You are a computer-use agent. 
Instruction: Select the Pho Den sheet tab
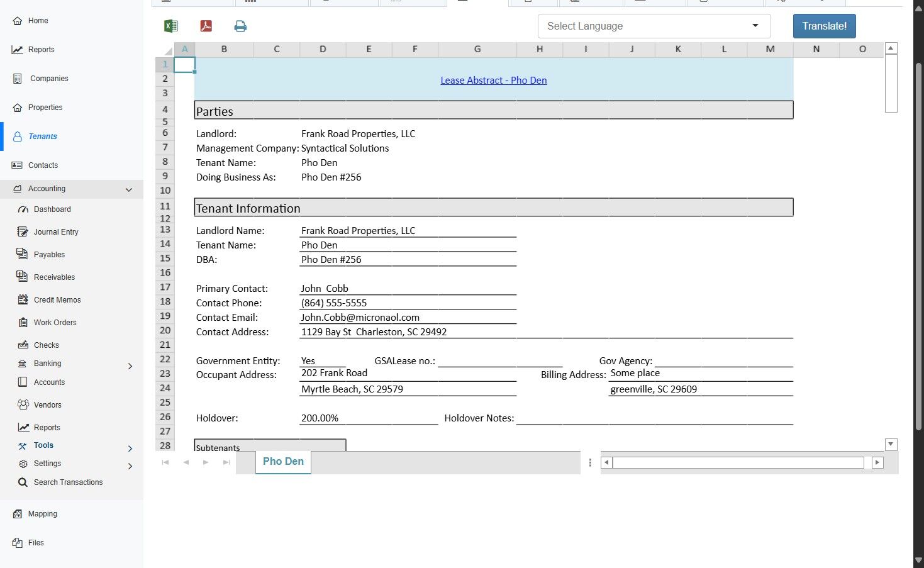283,462
